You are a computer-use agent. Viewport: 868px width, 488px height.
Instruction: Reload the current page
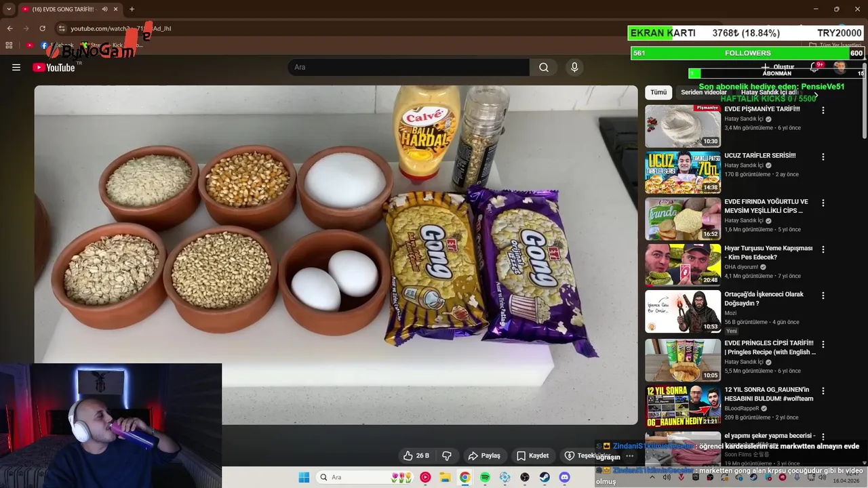pos(42,28)
